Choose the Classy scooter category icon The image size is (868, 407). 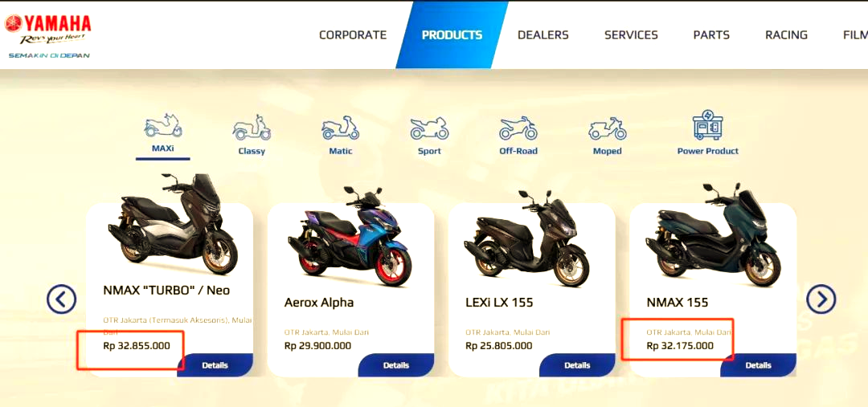(x=252, y=127)
